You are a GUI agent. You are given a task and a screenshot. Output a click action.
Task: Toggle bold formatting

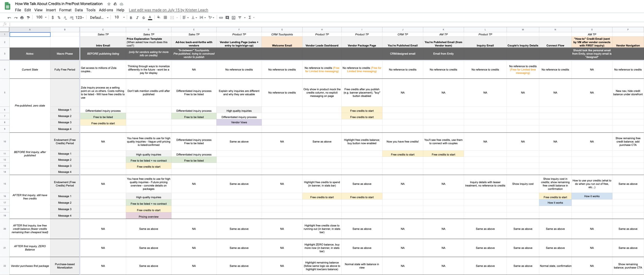(131, 18)
